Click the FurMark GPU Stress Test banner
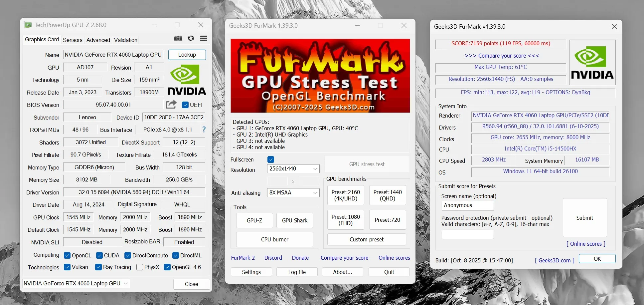This screenshot has width=644, height=305. click(x=320, y=76)
